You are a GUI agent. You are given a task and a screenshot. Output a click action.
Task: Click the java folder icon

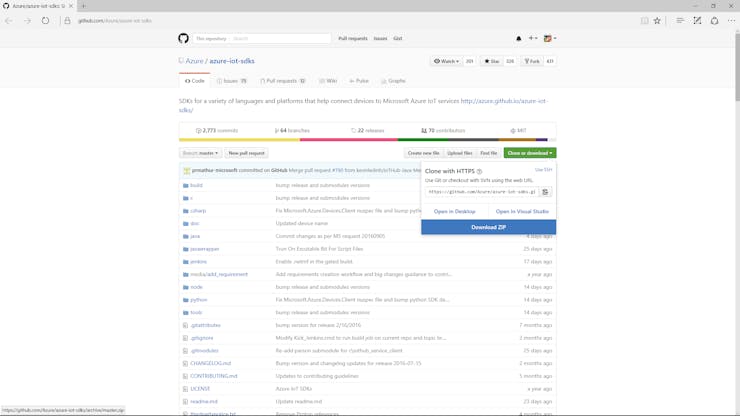[185, 237]
